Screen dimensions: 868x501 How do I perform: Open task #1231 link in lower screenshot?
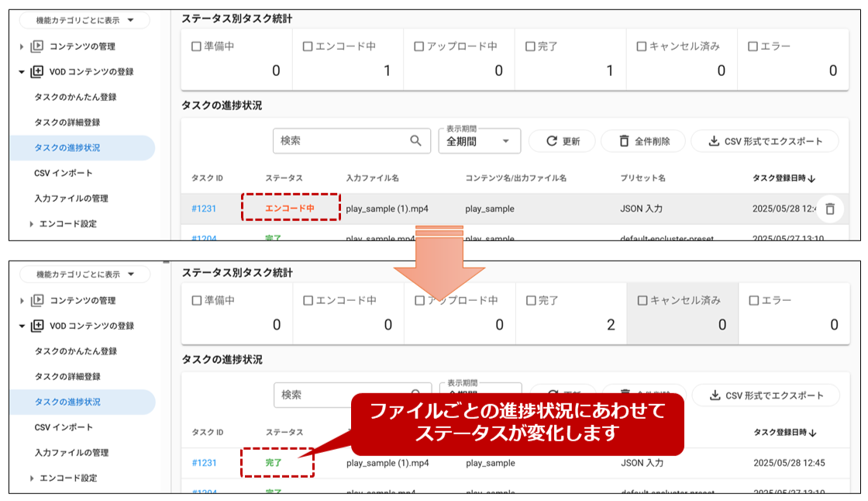point(205,463)
